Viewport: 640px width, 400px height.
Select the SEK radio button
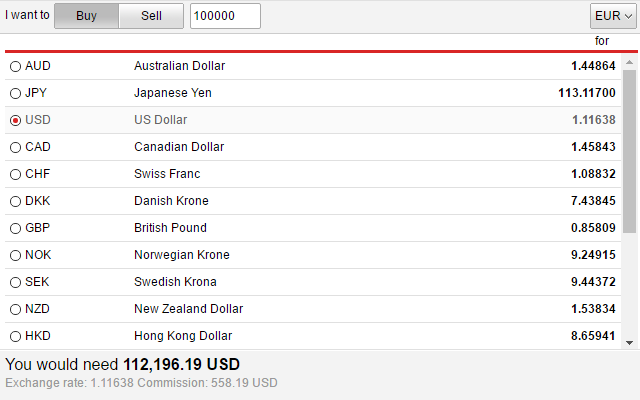16,282
